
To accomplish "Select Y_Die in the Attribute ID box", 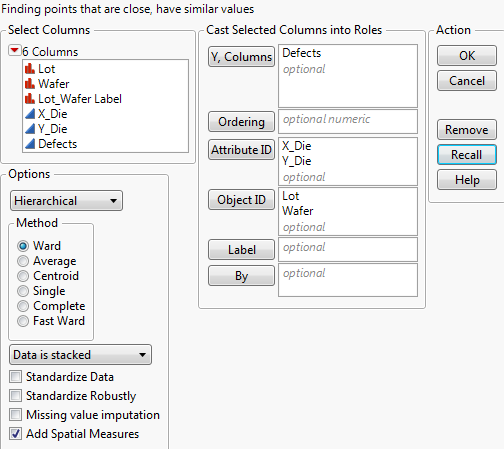I will (297, 161).
